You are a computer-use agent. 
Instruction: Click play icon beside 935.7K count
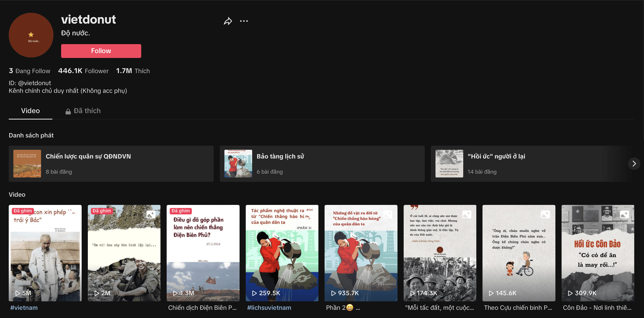[333, 293]
